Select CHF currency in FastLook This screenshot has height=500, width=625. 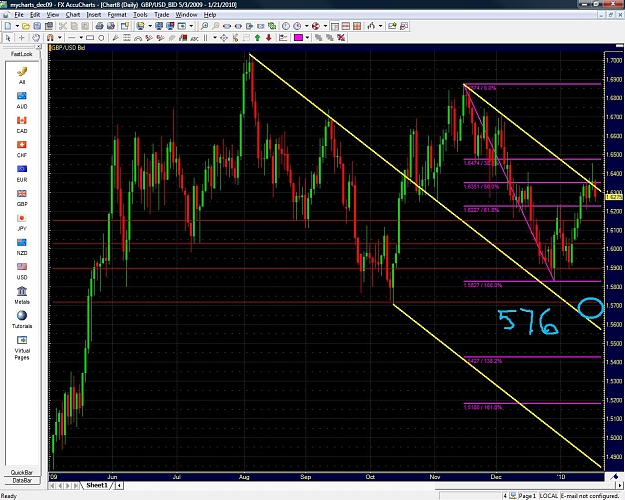[x=22, y=149]
